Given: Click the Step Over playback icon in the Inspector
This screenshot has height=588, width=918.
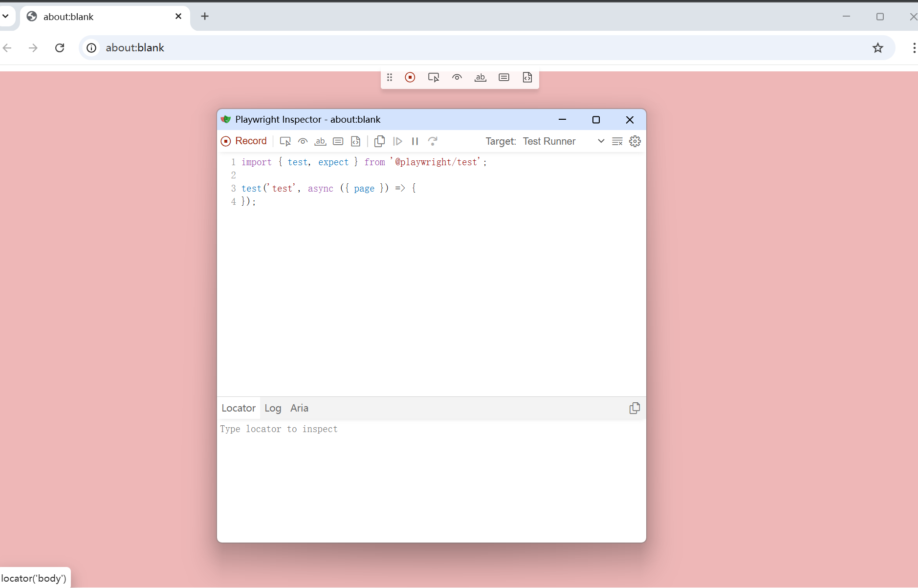Looking at the screenshot, I should point(433,141).
